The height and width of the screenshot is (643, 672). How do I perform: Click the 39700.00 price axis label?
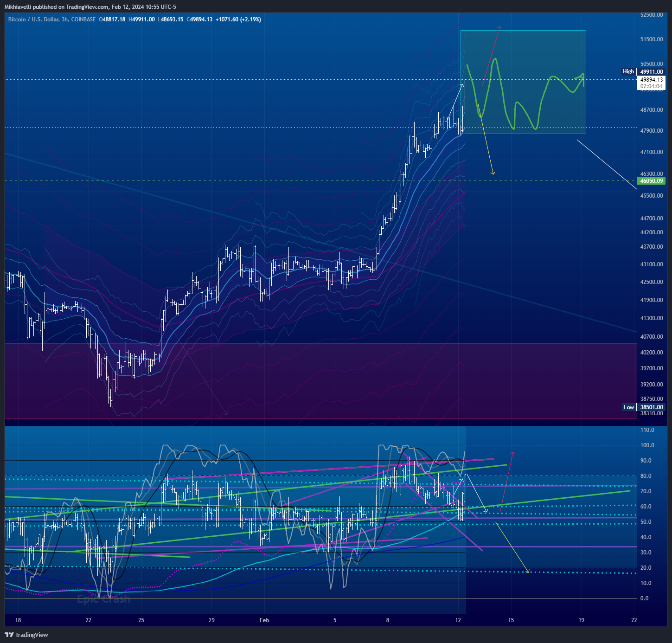652,368
